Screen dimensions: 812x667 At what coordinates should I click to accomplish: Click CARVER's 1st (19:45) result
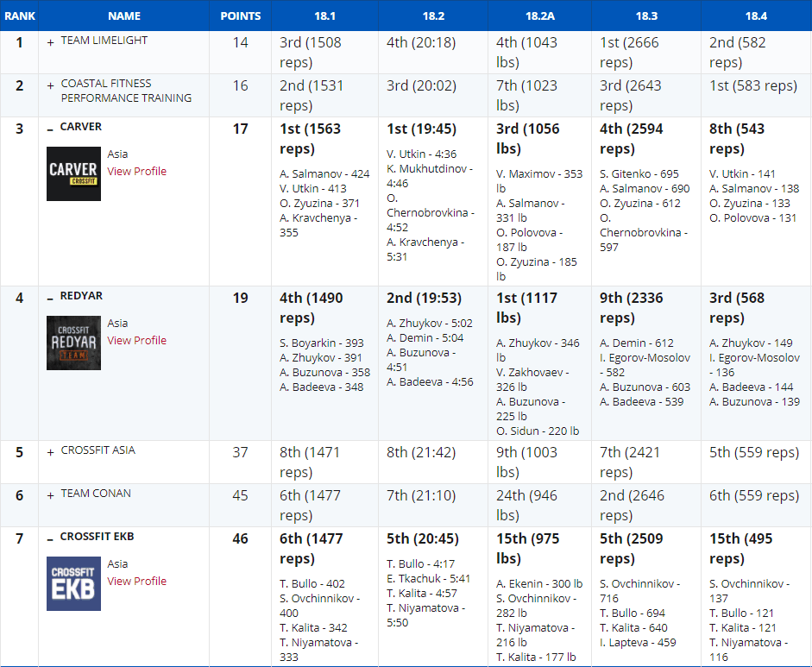coord(422,129)
